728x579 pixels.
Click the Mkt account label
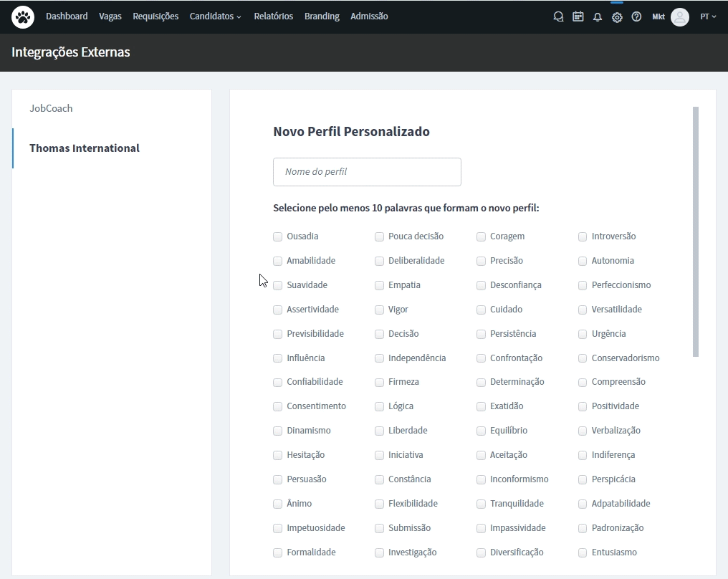[x=658, y=16]
